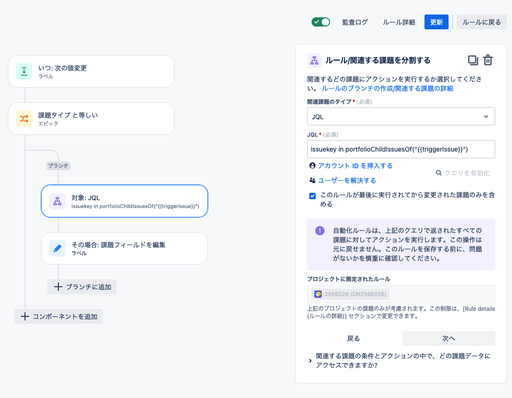
Task: Click the branch icon in panel header
Action: 314,60
